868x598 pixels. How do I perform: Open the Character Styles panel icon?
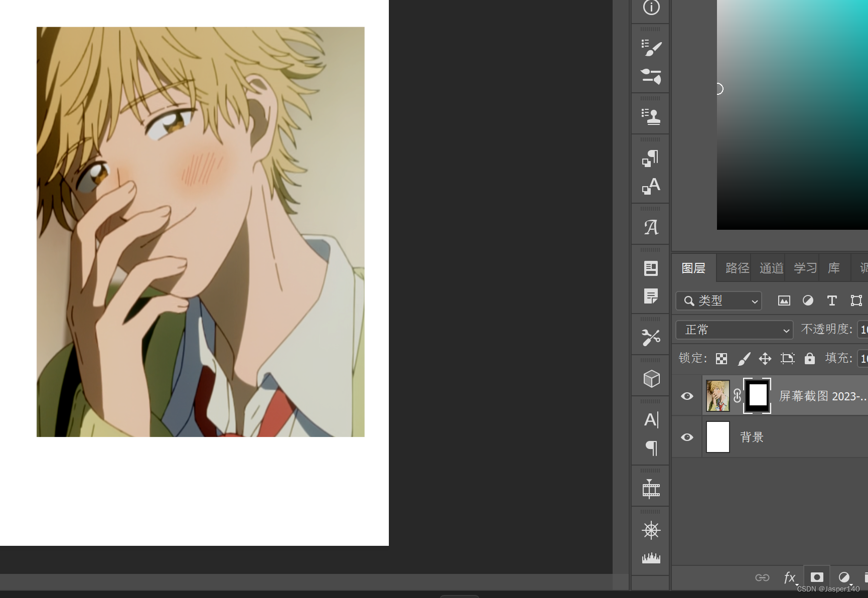(x=651, y=186)
